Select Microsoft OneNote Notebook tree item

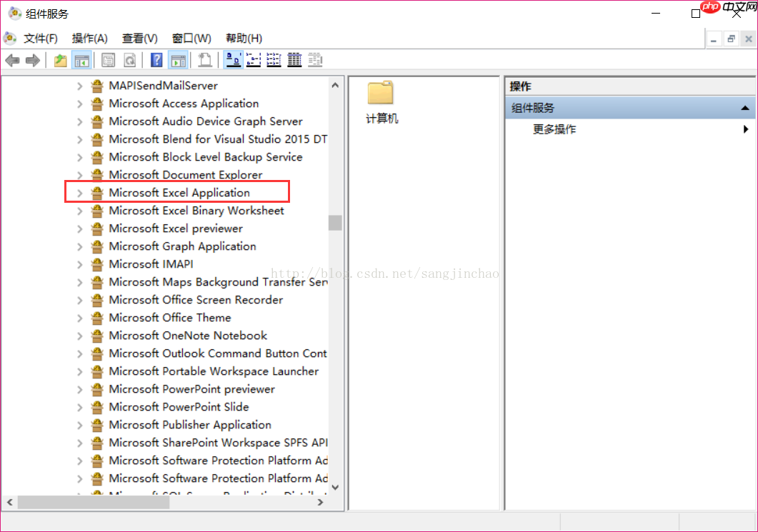pyautogui.click(x=188, y=336)
